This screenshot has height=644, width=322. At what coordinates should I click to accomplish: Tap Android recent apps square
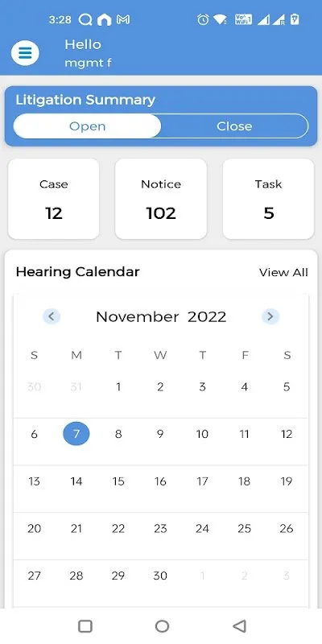click(x=85, y=626)
